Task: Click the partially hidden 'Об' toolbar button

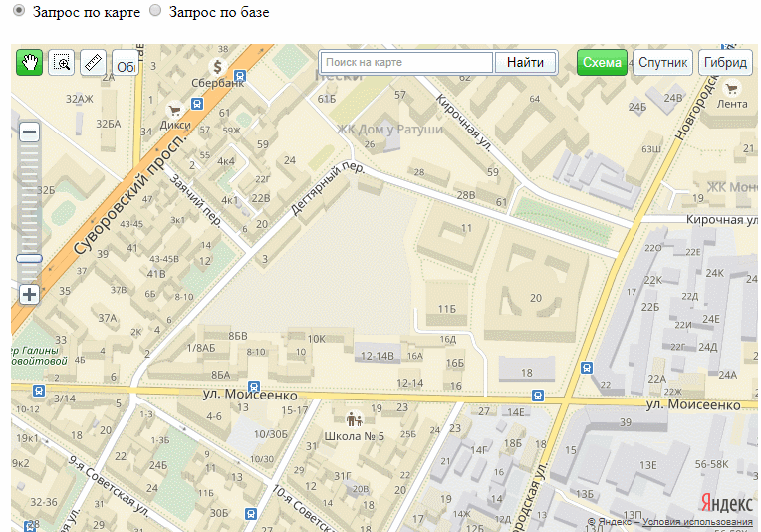Action: 126,62
